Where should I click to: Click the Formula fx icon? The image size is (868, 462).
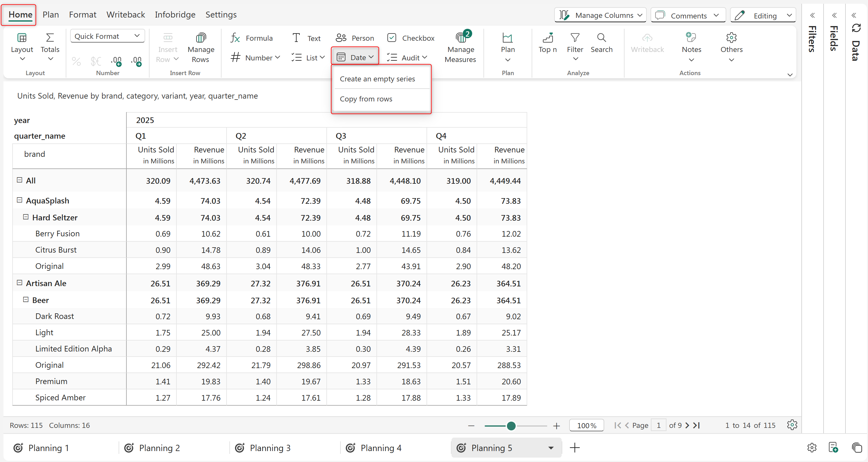(x=235, y=38)
